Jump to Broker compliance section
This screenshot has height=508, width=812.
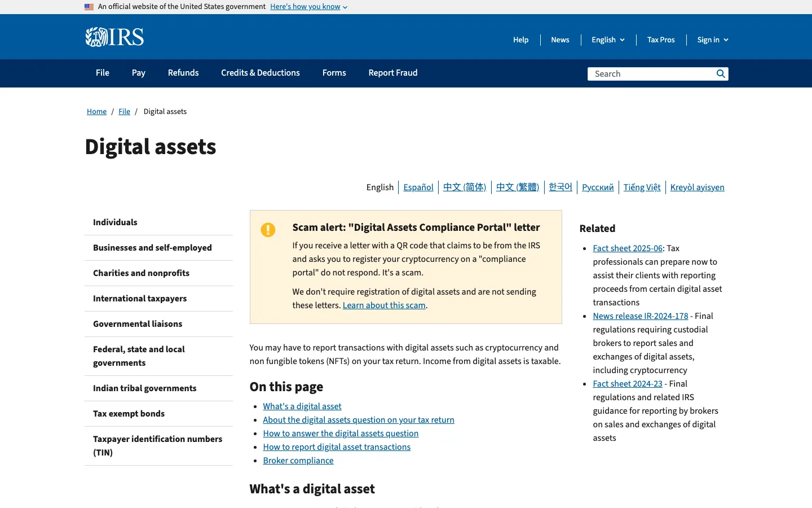click(298, 461)
